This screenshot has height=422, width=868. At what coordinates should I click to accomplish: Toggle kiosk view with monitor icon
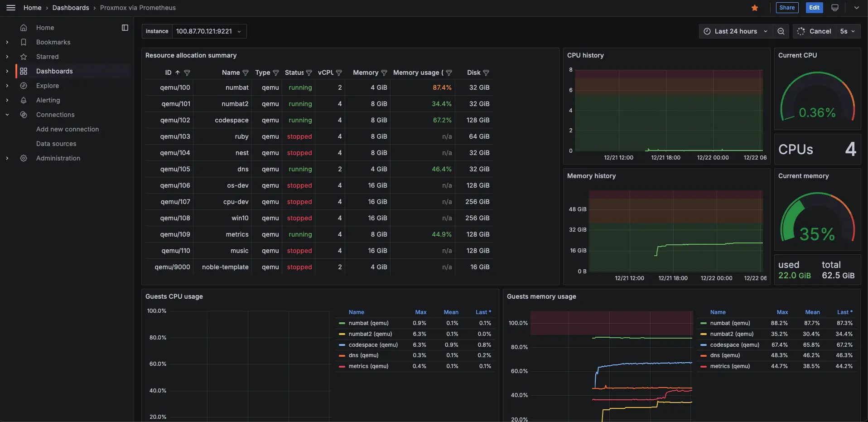(x=834, y=8)
